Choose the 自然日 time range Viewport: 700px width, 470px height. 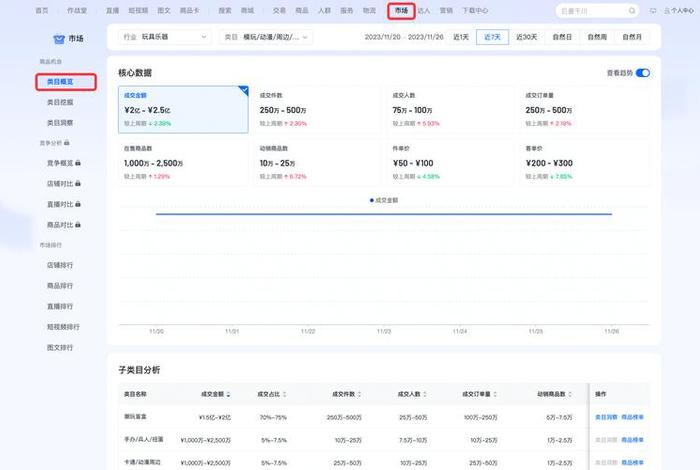562,37
